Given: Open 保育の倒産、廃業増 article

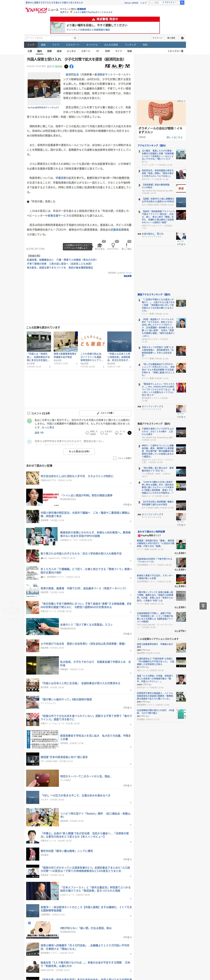Looking at the screenshot, I should tap(83, 588).
